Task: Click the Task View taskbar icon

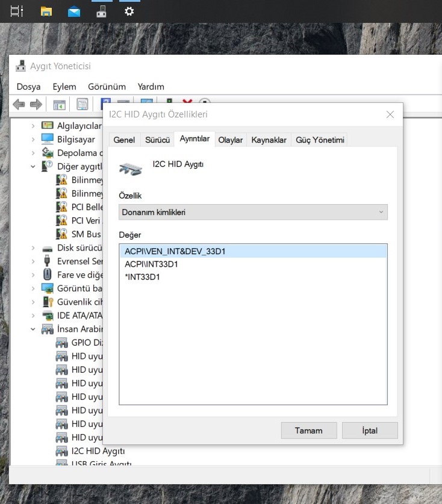Action: (17, 11)
